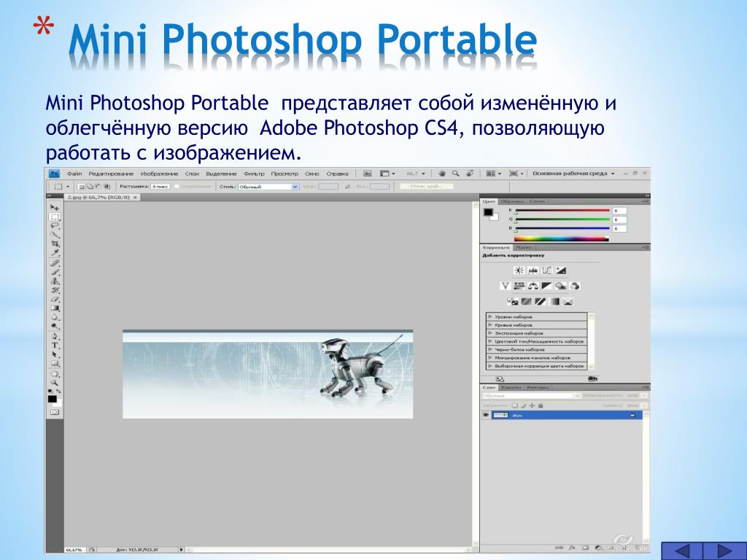Image resolution: width=747 pixels, height=560 pixels.
Task: Toggle lock position in Layers panel
Action: 532,405
